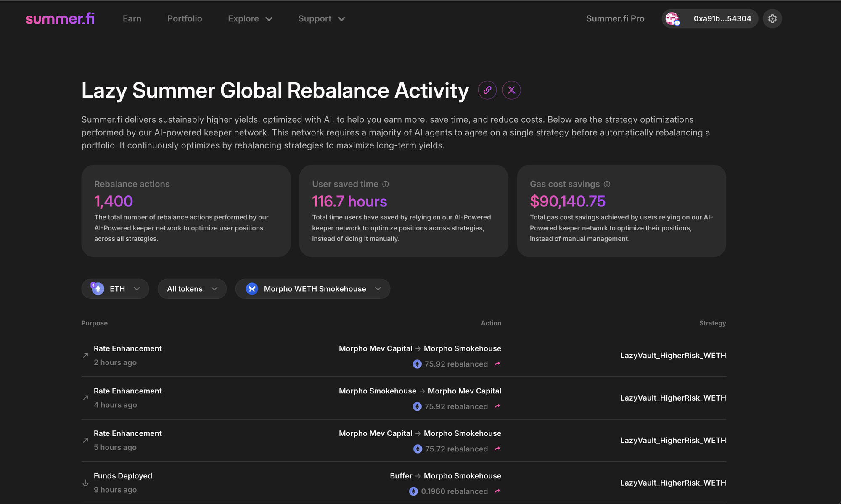Open the settings gear icon
The image size is (841, 504).
click(x=772, y=18)
